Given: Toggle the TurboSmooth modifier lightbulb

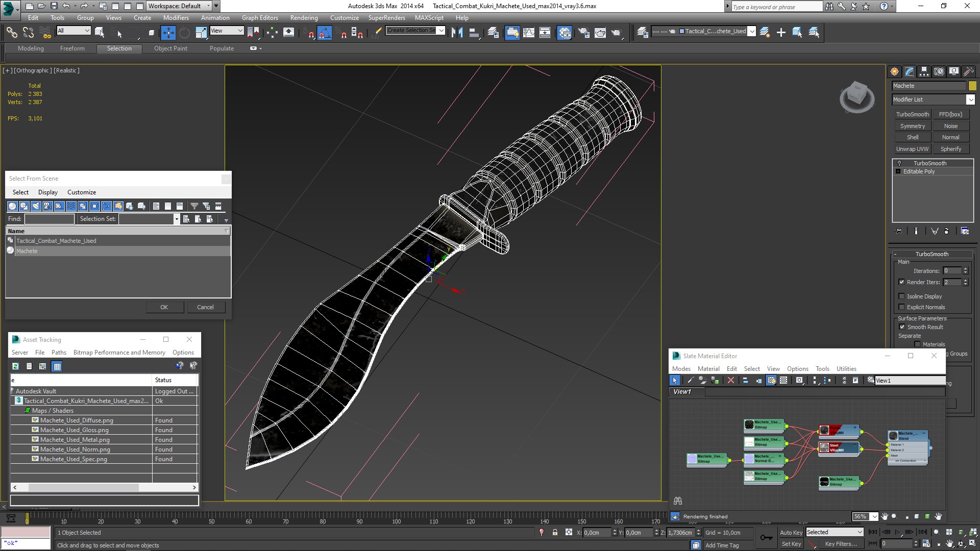Looking at the screenshot, I should 899,163.
